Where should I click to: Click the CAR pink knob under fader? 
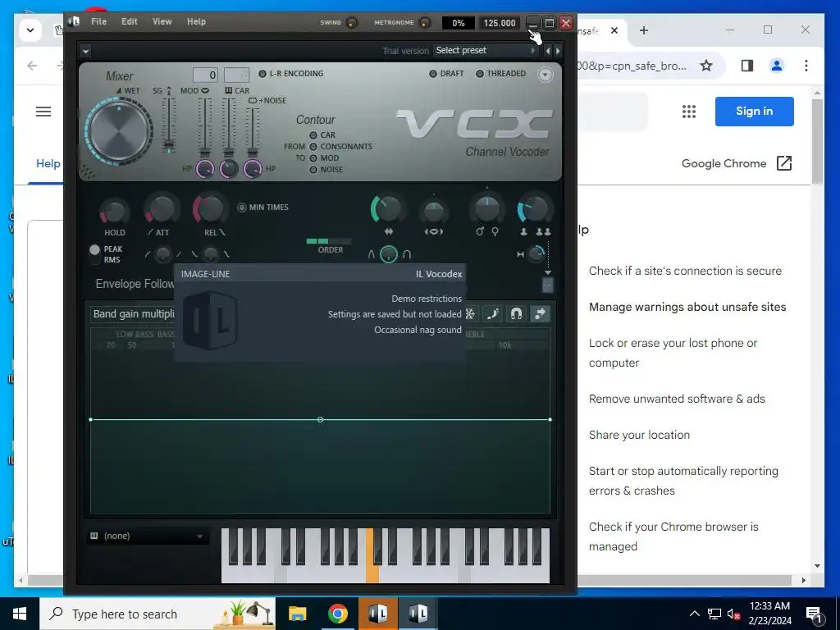click(229, 169)
